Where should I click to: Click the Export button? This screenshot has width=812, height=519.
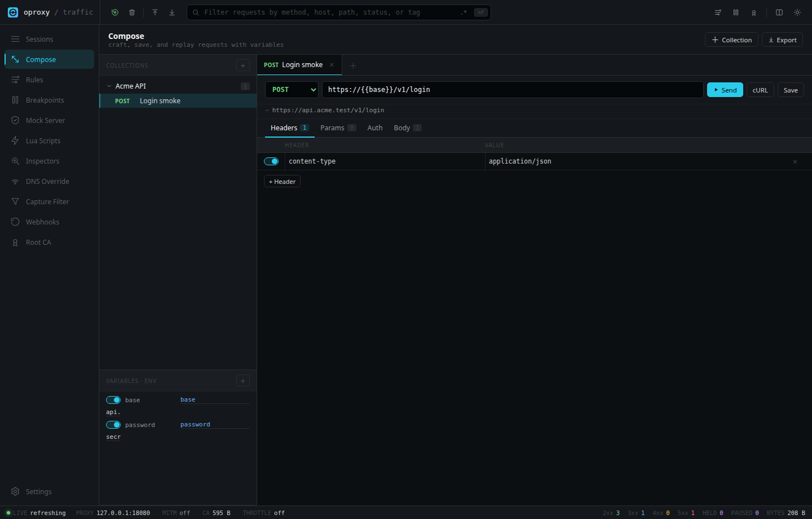point(782,39)
